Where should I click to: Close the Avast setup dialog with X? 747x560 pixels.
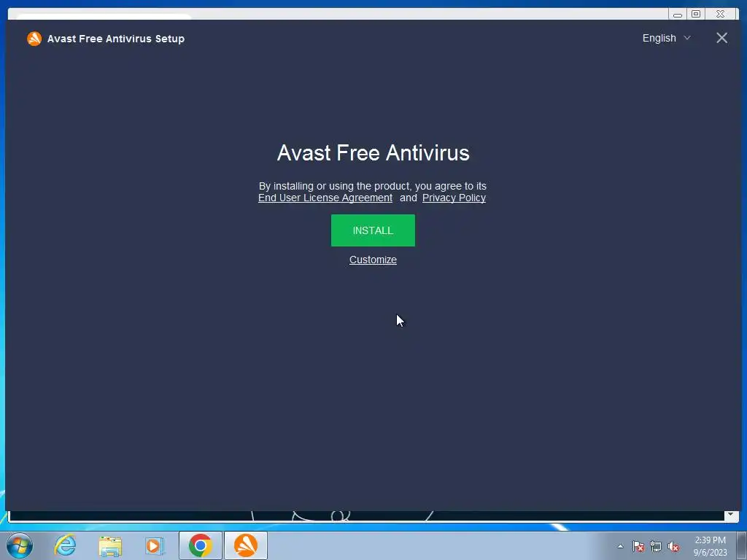[x=721, y=38]
